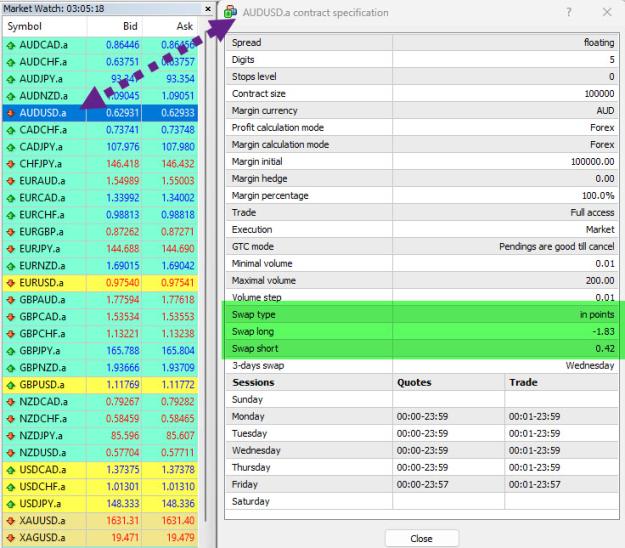Select the NZDCAD.a symbol name
The height and width of the screenshot is (548, 625).
tap(43, 401)
